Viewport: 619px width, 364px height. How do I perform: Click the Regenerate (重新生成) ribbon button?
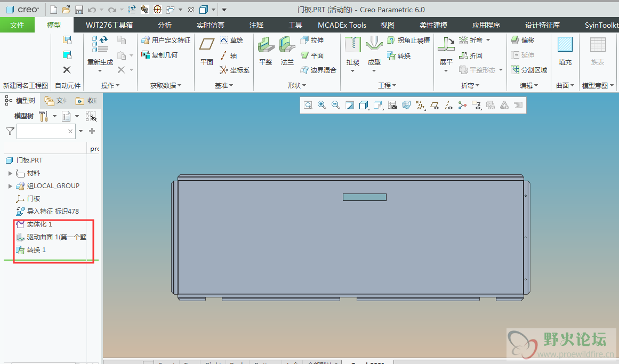[100, 50]
